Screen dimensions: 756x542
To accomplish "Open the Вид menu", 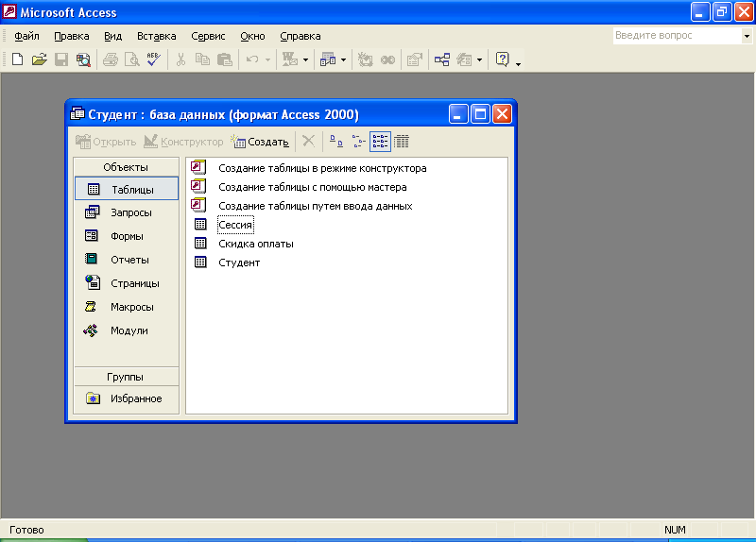I will pos(112,36).
